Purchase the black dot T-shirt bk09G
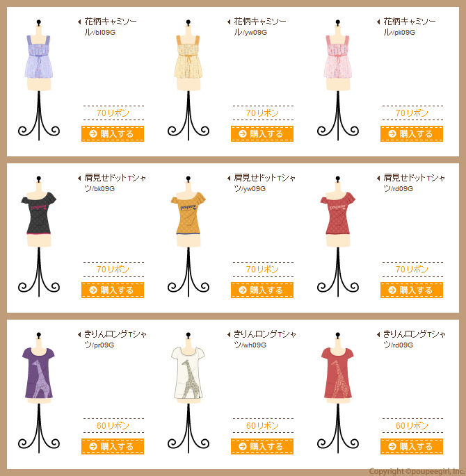 tap(113, 290)
